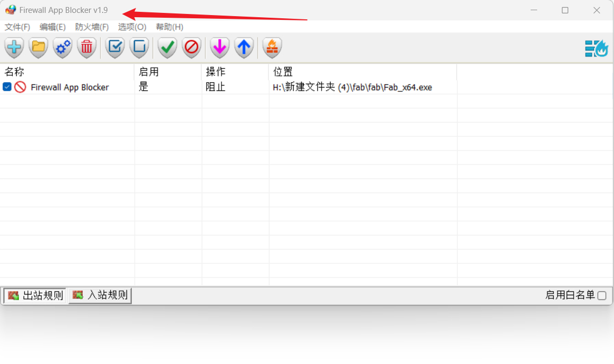Sort by the 位置 column header

point(363,72)
